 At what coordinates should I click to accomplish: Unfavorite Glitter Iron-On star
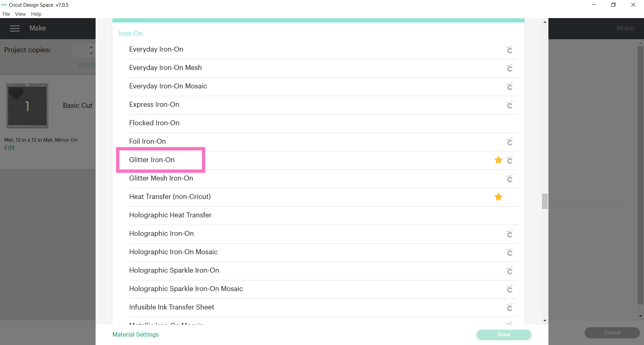498,160
